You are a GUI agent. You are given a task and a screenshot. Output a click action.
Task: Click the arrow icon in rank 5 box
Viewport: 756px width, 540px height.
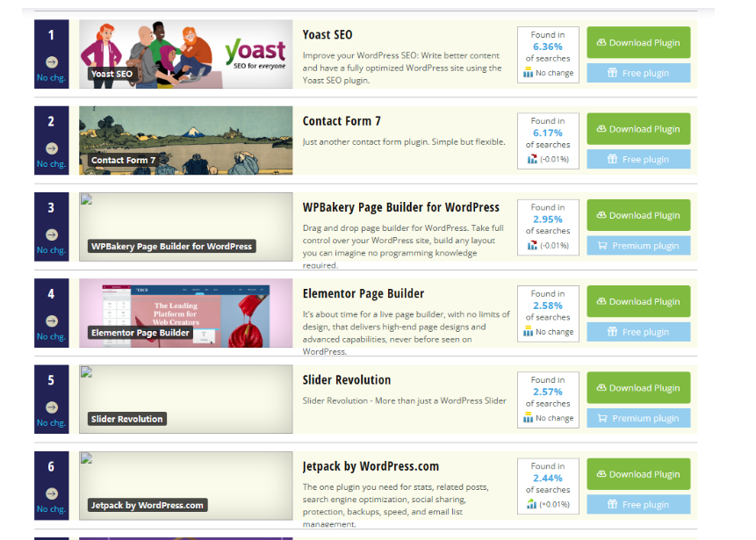tap(52, 407)
